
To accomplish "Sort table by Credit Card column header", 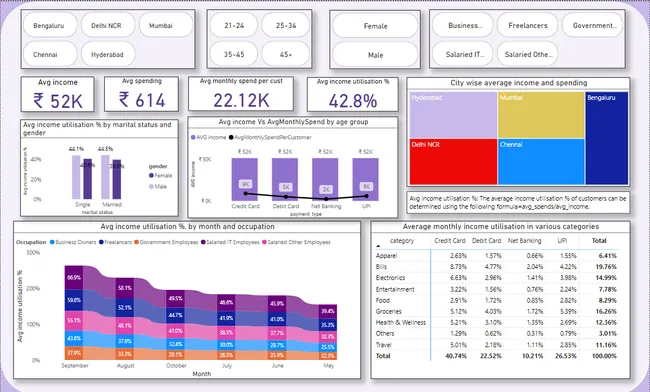I will [x=450, y=241].
